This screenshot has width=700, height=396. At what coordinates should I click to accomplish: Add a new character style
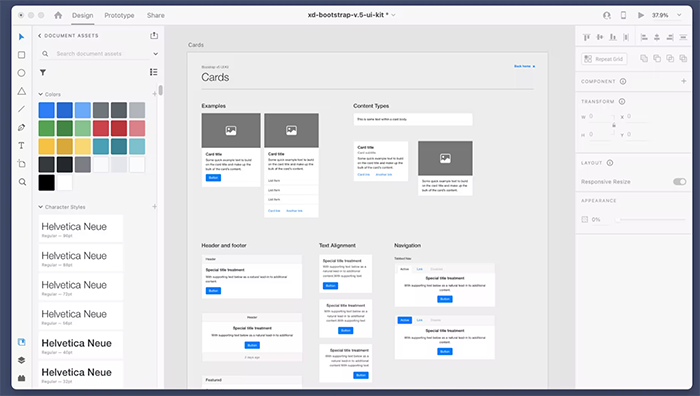click(154, 206)
